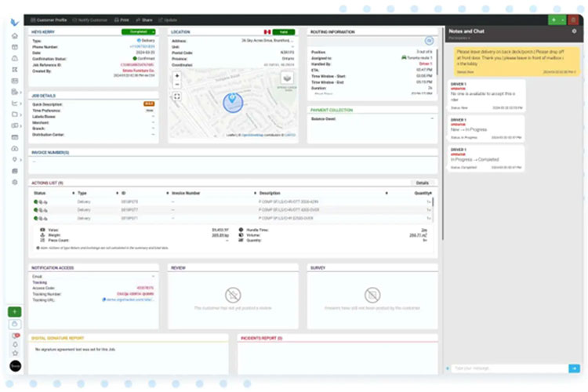Click the green plus button in the sidebar

(15, 312)
